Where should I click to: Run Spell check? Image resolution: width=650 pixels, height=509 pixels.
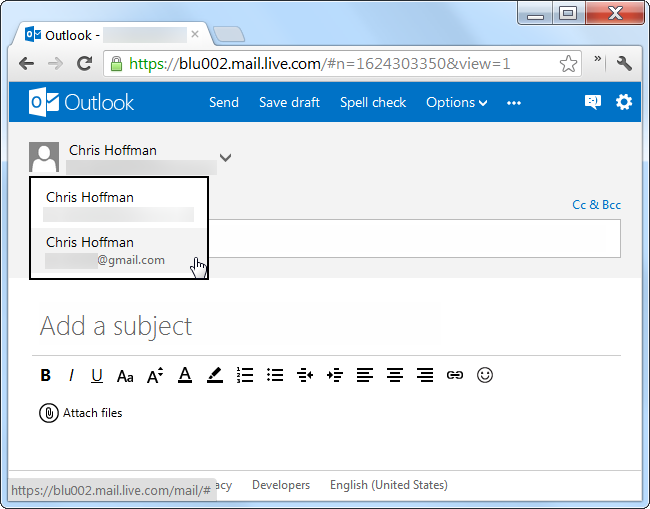pyautogui.click(x=373, y=102)
